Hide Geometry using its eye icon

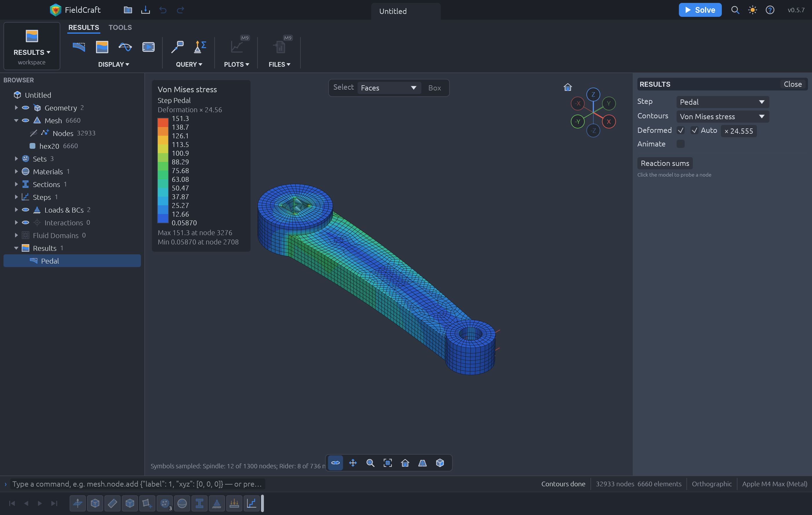(x=26, y=108)
